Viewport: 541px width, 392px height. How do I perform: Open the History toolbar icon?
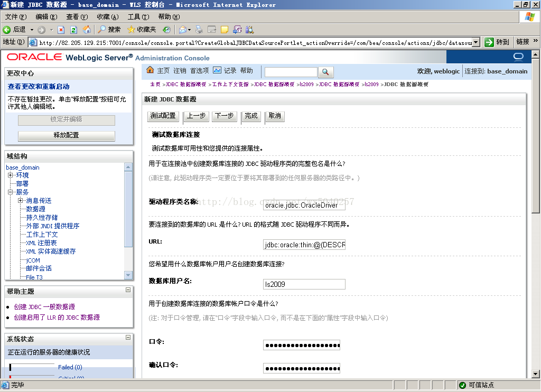click(166, 30)
